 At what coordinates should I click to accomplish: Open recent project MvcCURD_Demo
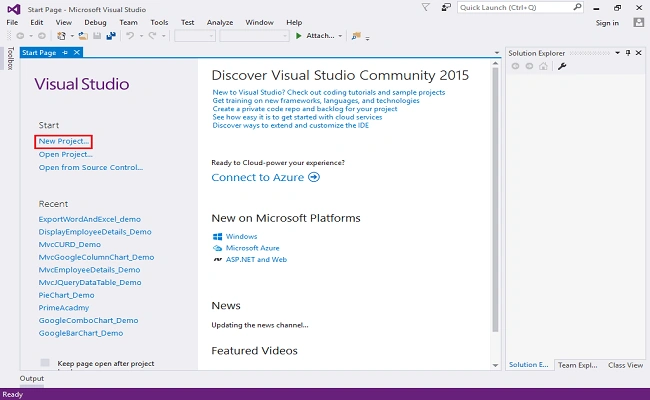click(x=70, y=245)
